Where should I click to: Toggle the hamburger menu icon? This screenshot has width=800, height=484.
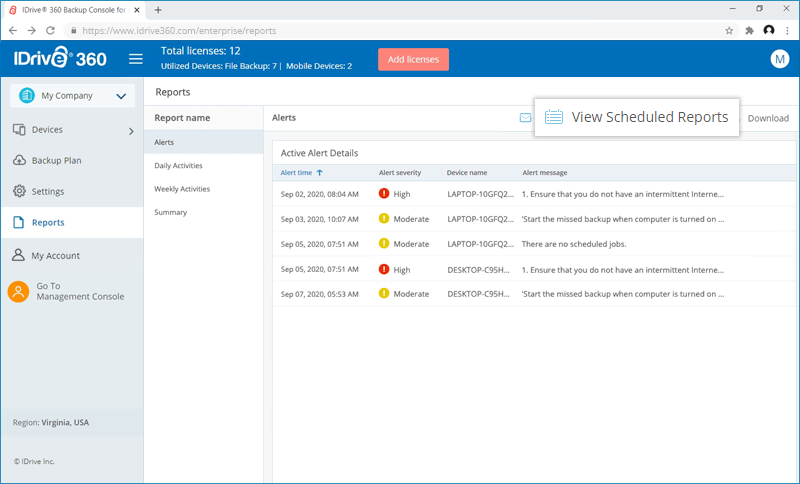136,59
